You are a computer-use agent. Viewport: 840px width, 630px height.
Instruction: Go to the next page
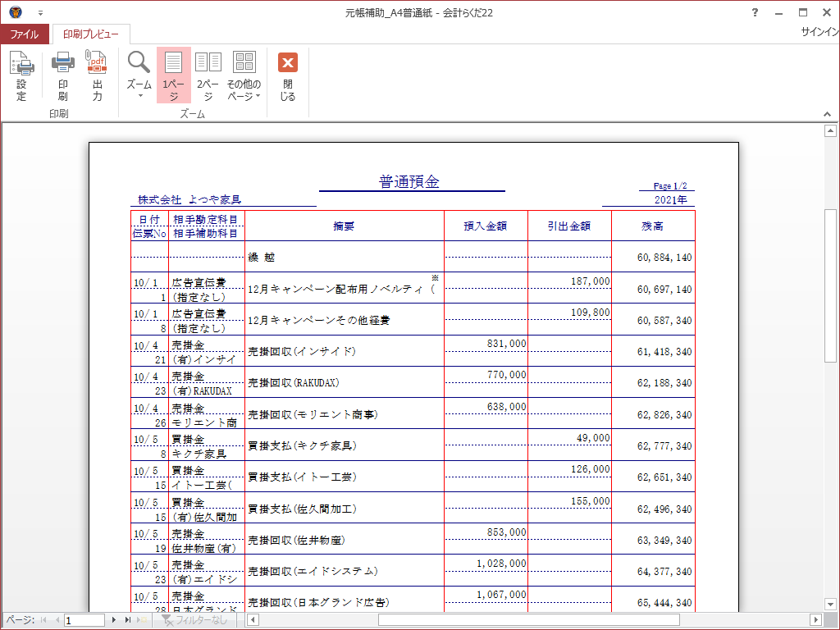pos(113,620)
